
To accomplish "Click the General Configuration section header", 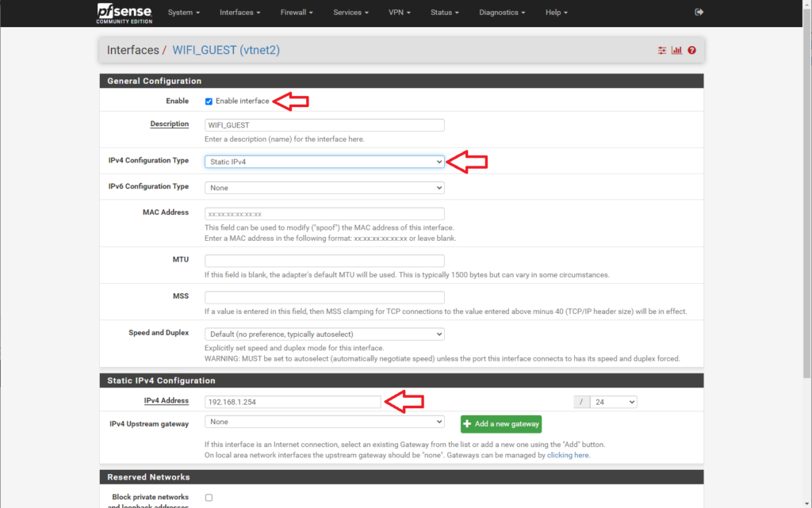I will click(401, 81).
